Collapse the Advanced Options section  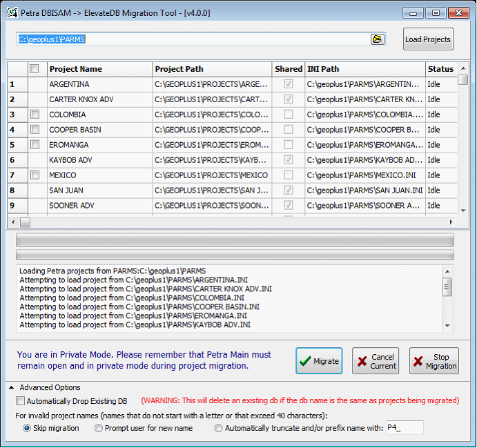click(12, 387)
